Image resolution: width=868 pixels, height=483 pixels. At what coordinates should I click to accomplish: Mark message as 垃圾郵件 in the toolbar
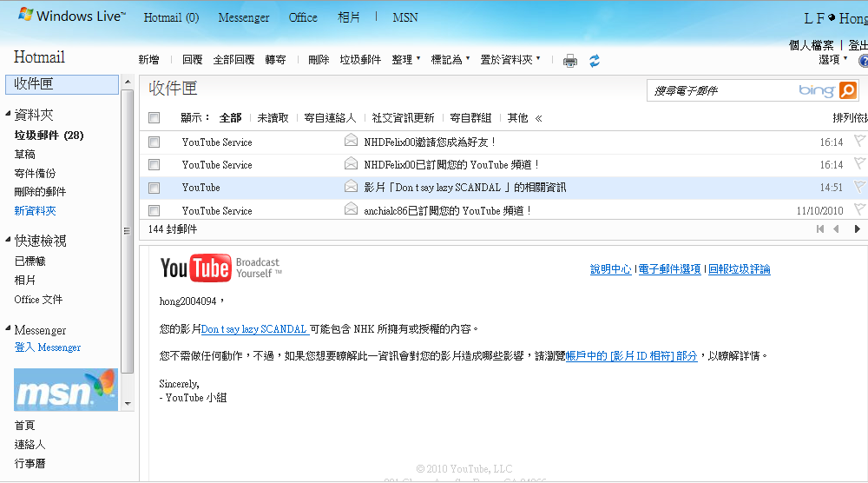[360, 59]
